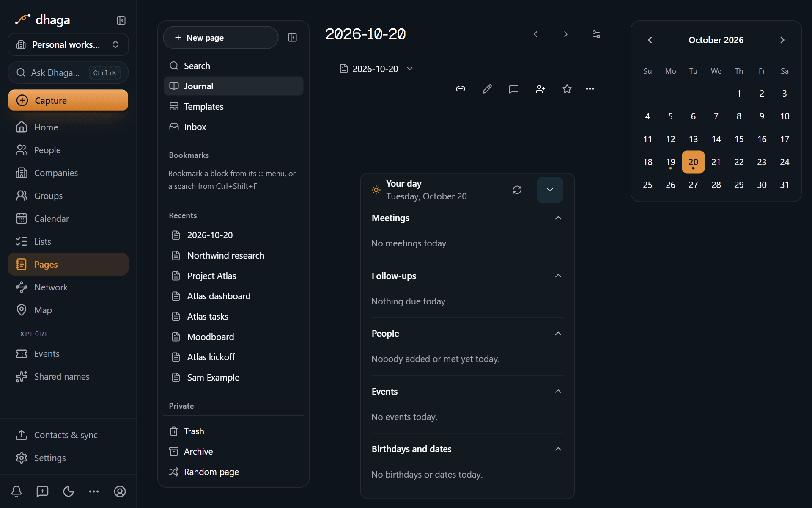Open the notifications bell
This screenshot has width=812, height=508.
(x=16, y=491)
